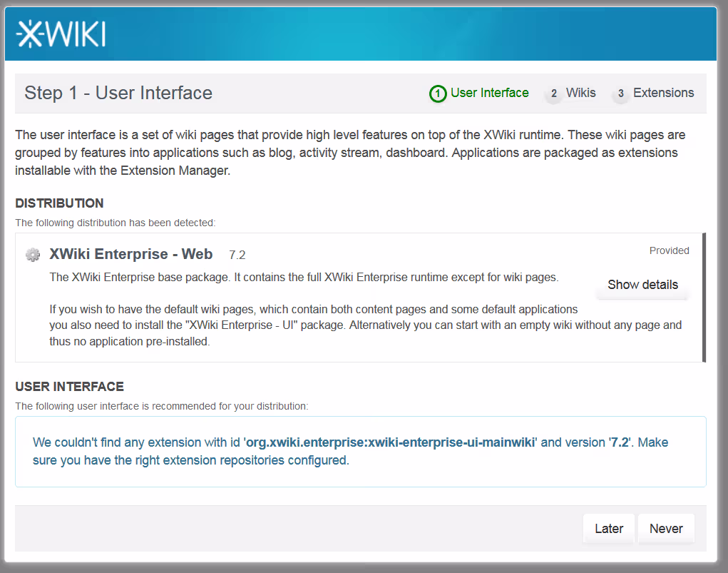Select the Wikis step label
The height and width of the screenshot is (573, 728).
[x=580, y=93]
